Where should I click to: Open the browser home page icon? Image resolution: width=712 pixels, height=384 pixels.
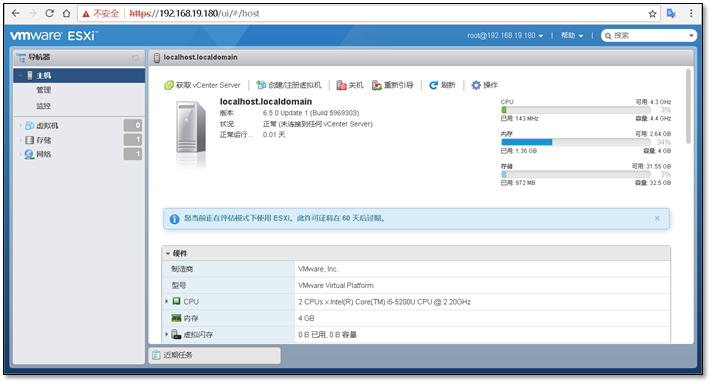pyautogui.click(x=67, y=13)
